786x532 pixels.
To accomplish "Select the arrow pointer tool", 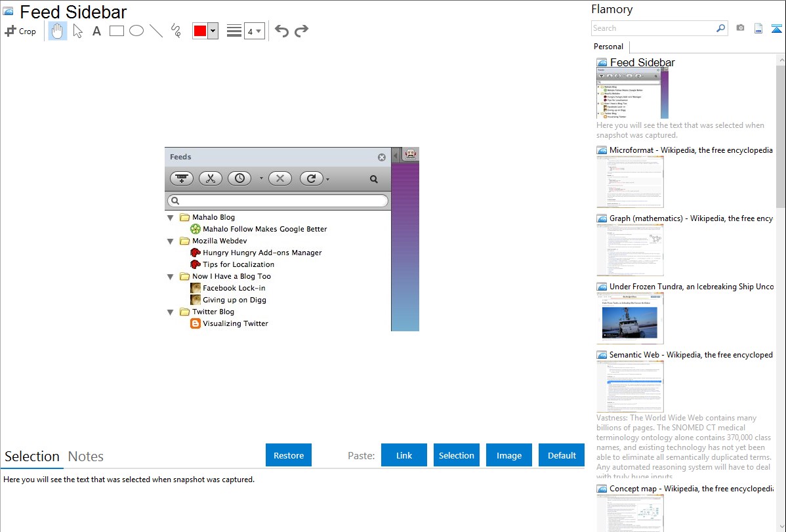I will (77, 31).
